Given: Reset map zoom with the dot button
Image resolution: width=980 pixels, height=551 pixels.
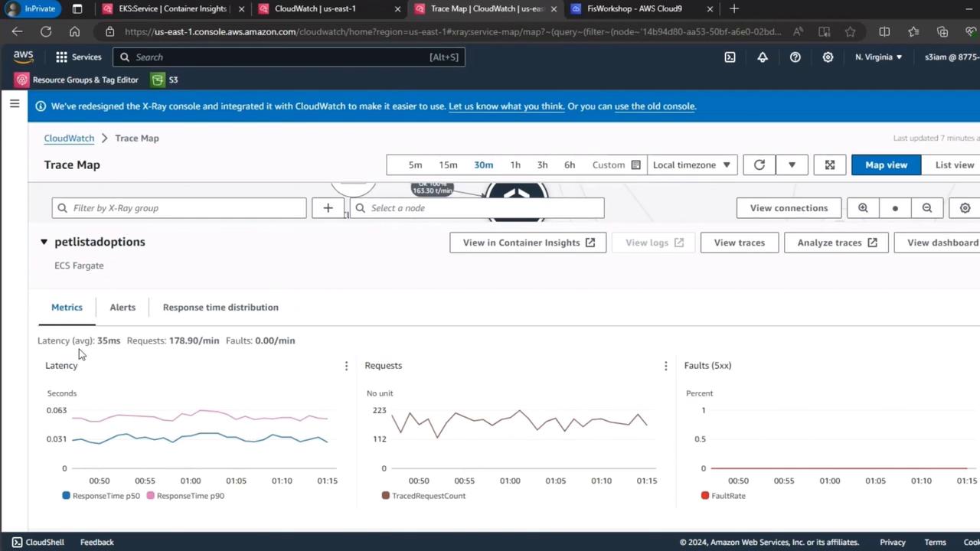Looking at the screenshot, I should pos(895,208).
